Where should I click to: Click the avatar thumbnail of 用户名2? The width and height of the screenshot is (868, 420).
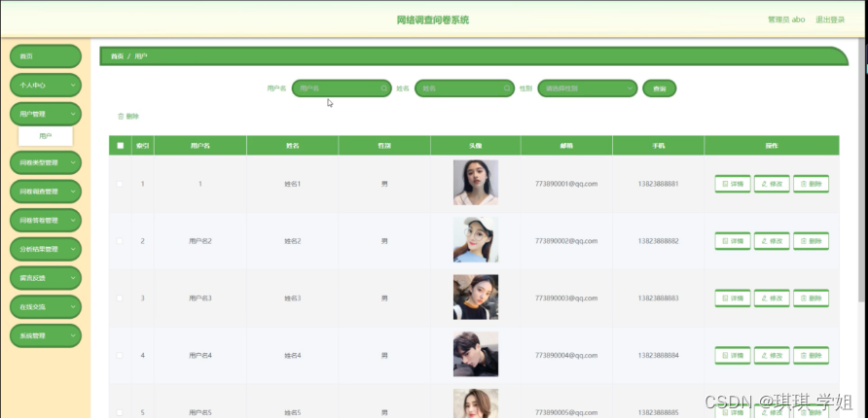tap(476, 239)
